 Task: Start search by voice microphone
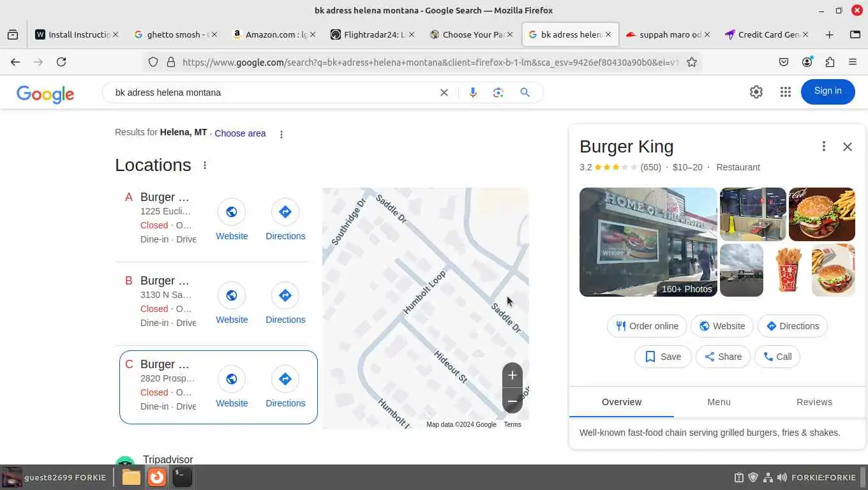click(x=473, y=93)
